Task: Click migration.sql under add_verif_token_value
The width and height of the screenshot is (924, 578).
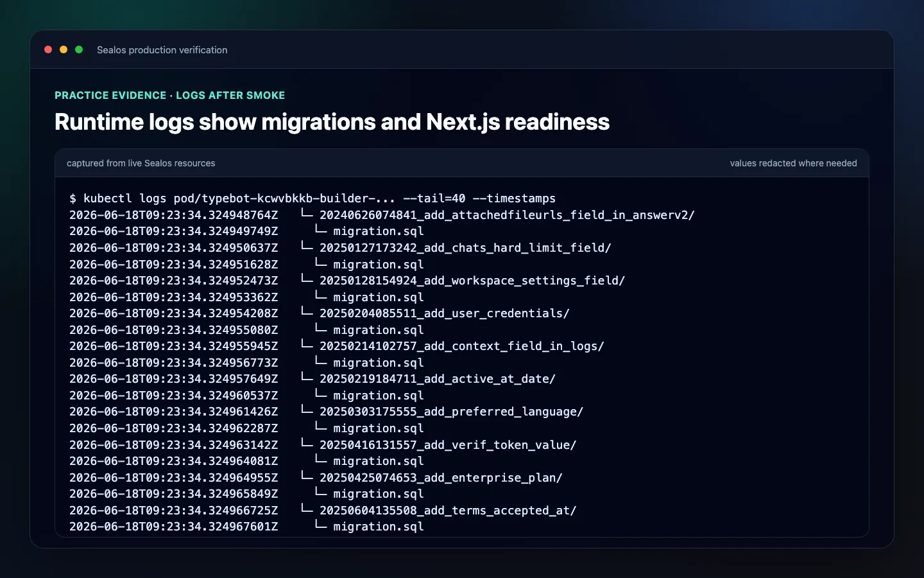Action: tap(379, 461)
